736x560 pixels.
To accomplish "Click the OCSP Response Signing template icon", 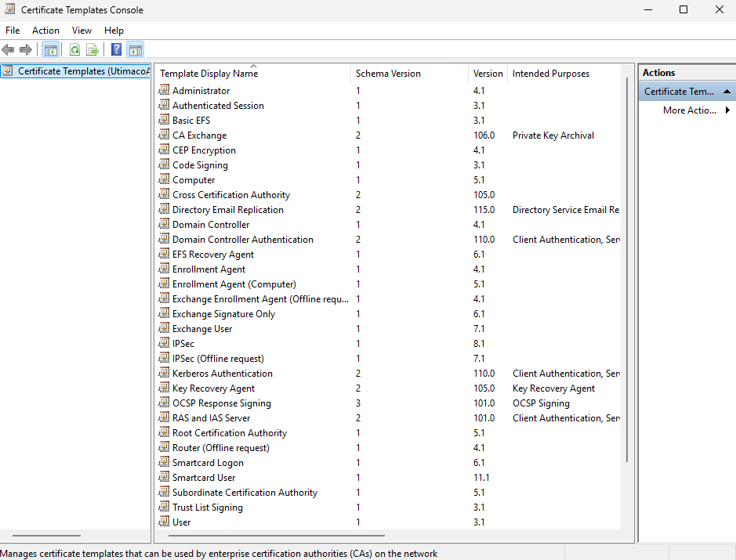I will tap(164, 403).
